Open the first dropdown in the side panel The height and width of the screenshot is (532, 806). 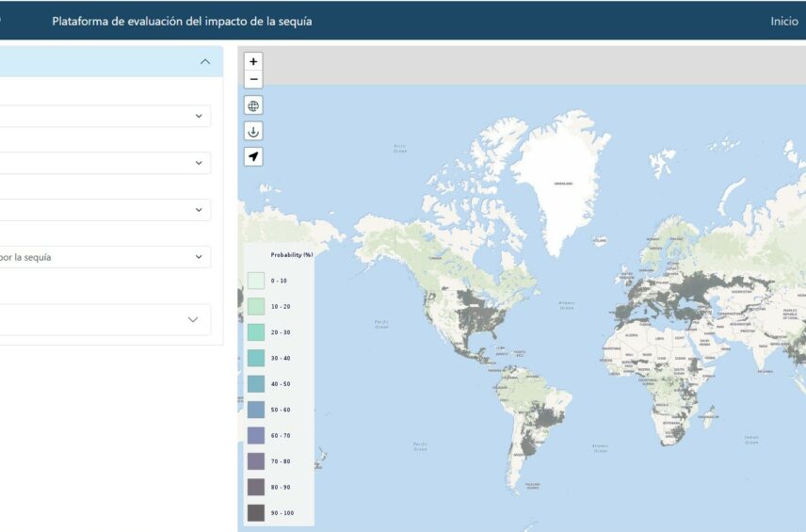(105, 116)
